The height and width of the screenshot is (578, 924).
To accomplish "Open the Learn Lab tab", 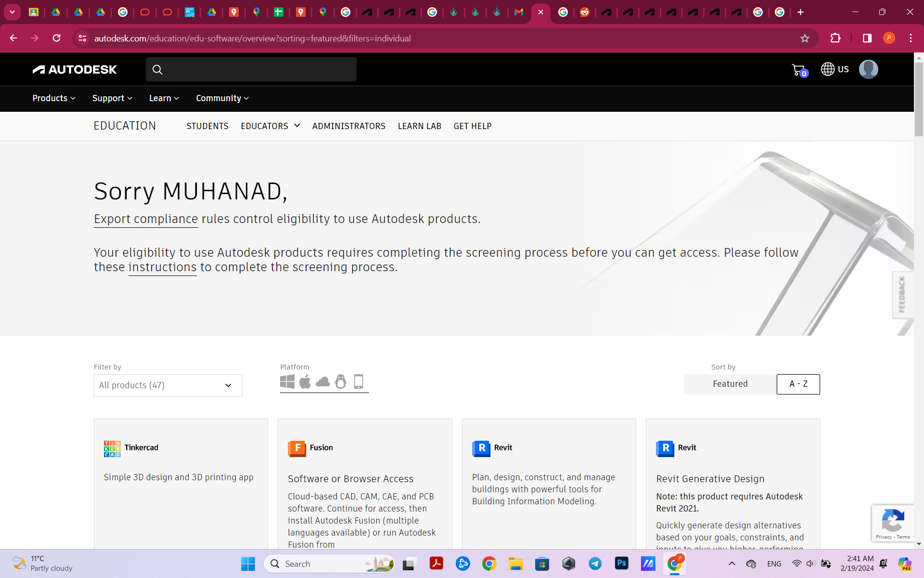I will tap(419, 126).
